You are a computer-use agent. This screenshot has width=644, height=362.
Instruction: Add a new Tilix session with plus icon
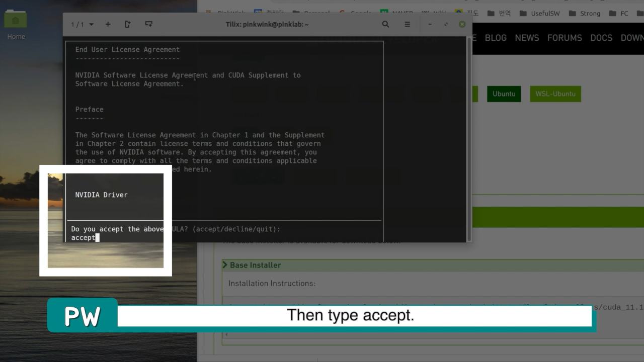tap(108, 24)
